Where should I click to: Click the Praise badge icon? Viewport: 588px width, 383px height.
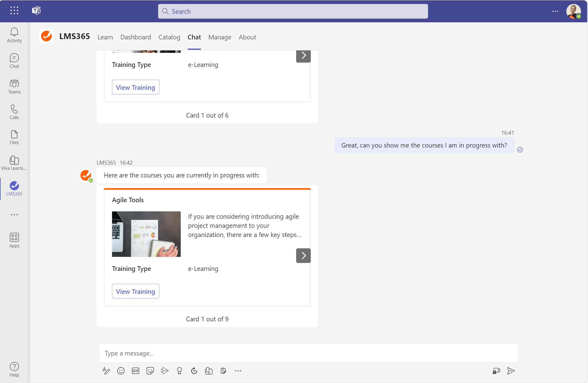[180, 371]
